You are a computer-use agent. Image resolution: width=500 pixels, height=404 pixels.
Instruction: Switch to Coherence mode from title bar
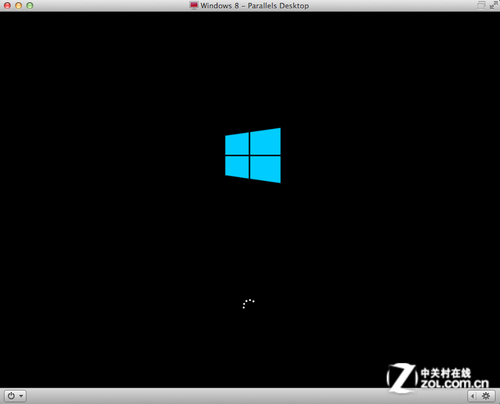pos(481,5)
